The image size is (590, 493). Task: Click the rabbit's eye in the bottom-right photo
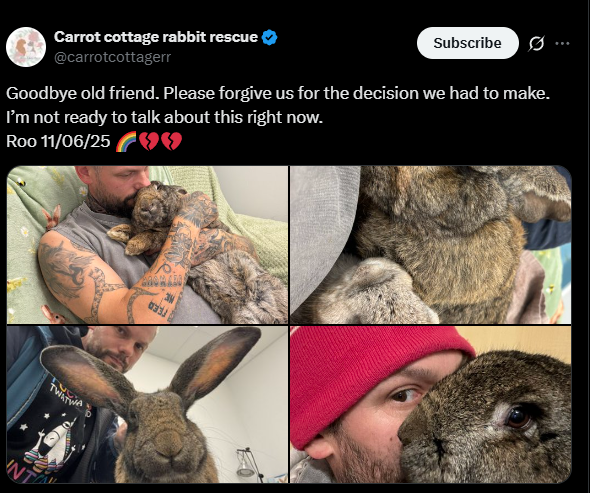click(518, 417)
